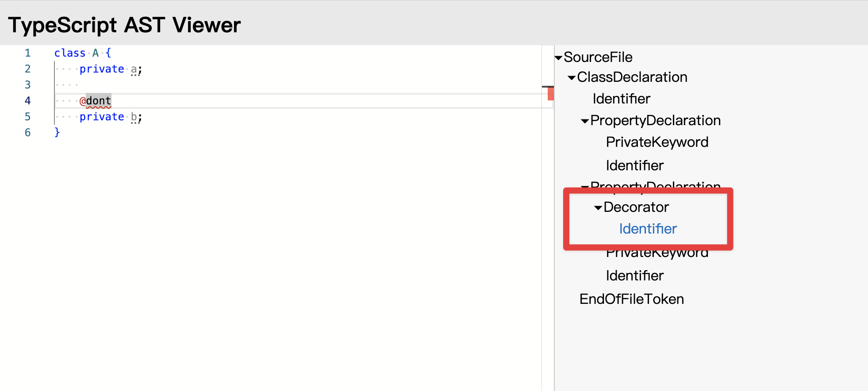Select the ClassDeclaration tree node
Screen dimensions: 868x391
632,77
